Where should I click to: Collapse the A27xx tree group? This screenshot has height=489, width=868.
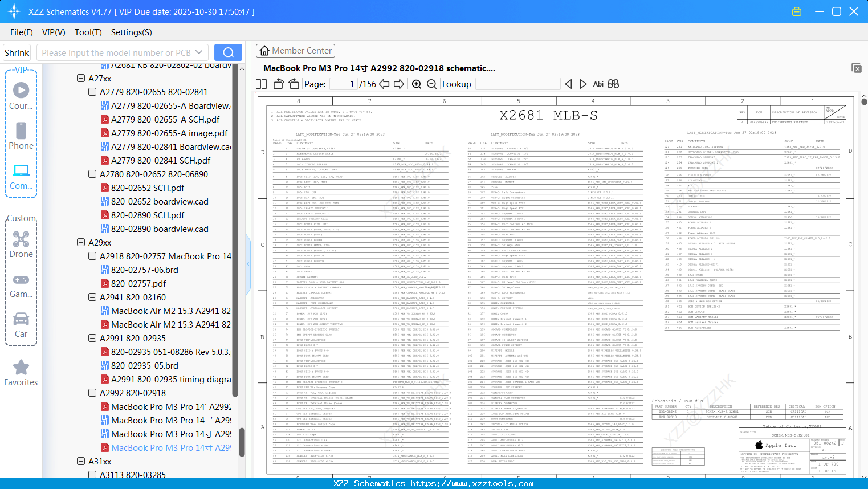81,78
